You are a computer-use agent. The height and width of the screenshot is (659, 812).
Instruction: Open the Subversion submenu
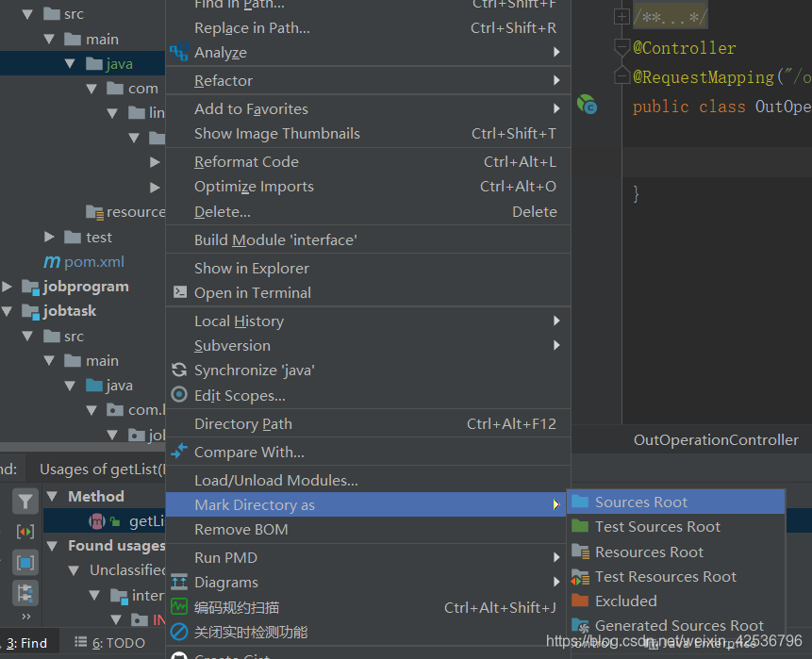tap(368, 345)
